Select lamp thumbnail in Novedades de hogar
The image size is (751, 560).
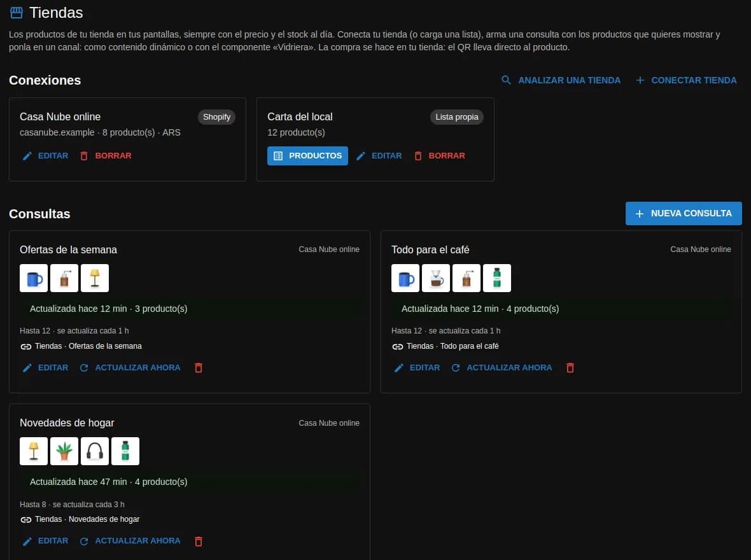click(34, 451)
